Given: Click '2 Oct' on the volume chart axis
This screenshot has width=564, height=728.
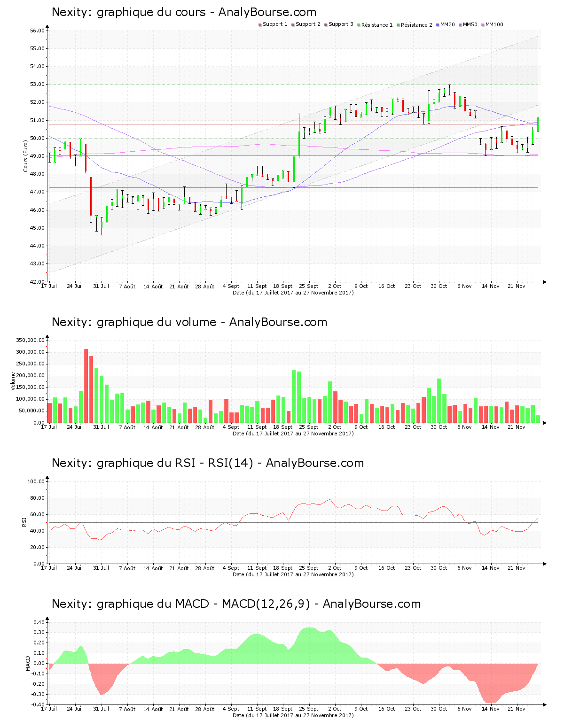Looking at the screenshot, I should [335, 427].
